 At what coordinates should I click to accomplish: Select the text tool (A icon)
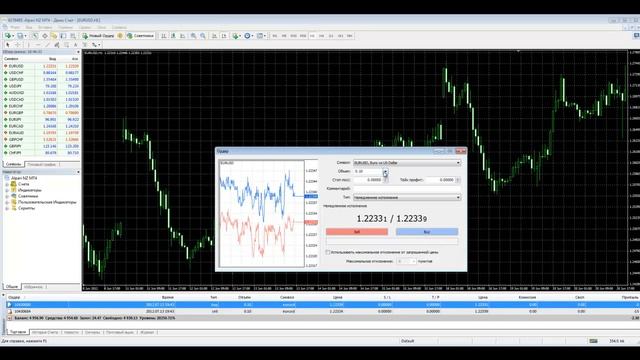pos(76,44)
